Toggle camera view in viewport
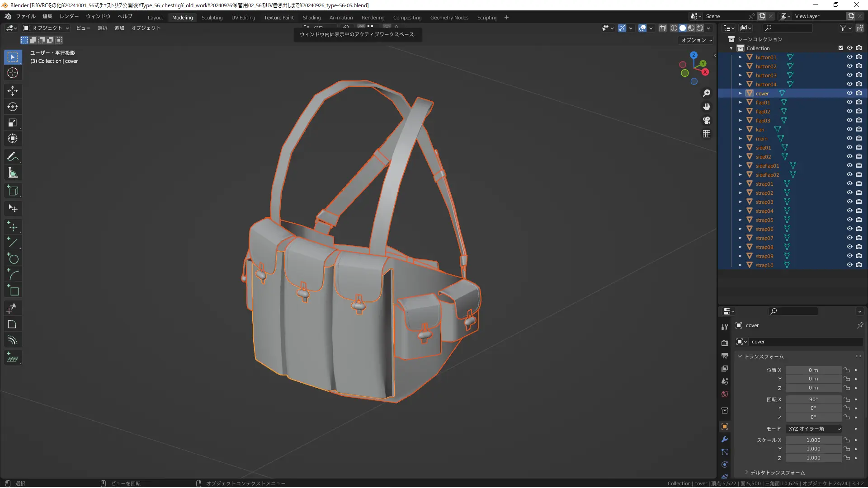This screenshot has height=488, width=868. tap(707, 120)
